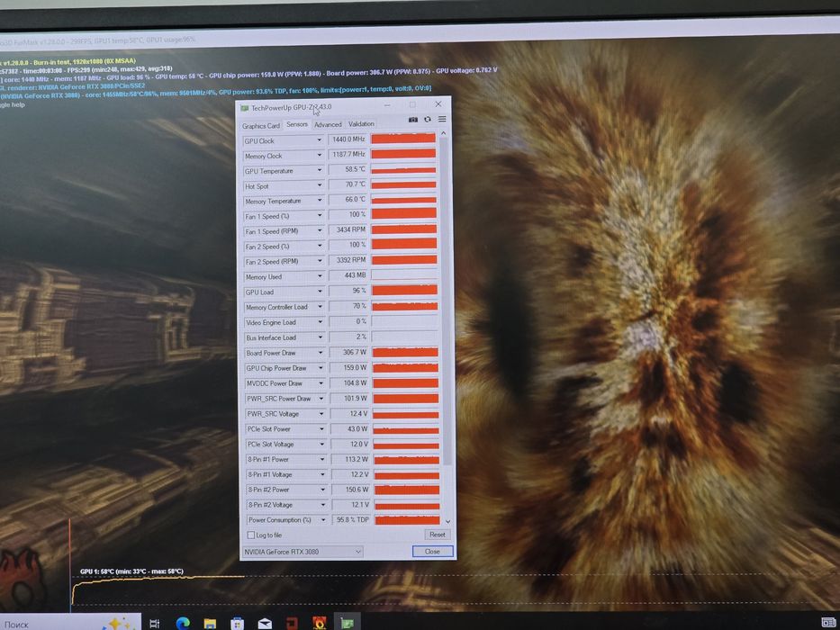The image size is (840, 630).
Task: Click the 113.2 W 8-Pin #1 Power value
Action: [350, 459]
